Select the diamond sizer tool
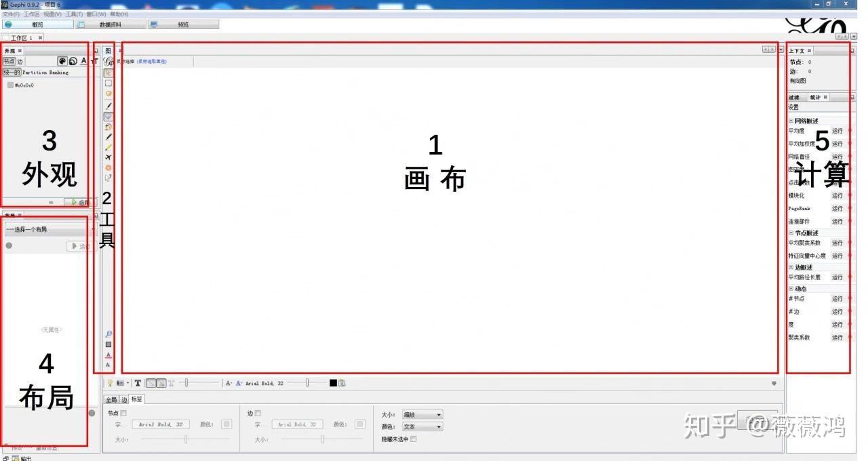The height and width of the screenshot is (461, 868). tap(108, 117)
